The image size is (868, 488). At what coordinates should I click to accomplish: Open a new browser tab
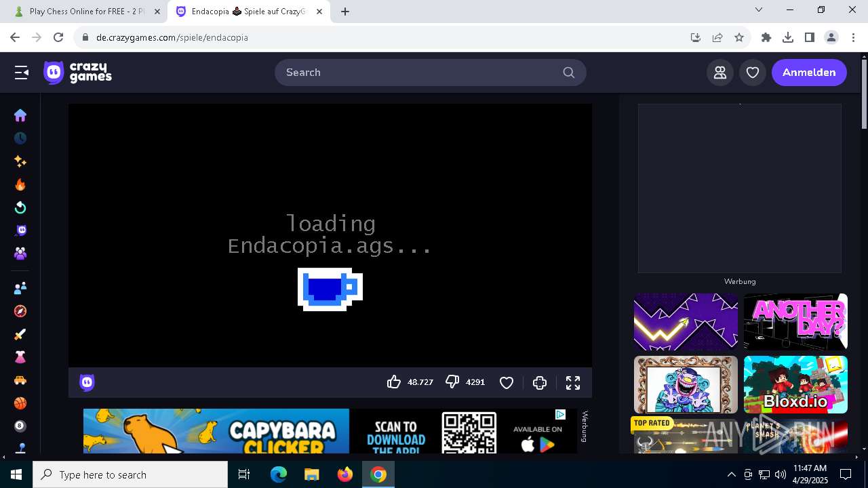(x=345, y=12)
